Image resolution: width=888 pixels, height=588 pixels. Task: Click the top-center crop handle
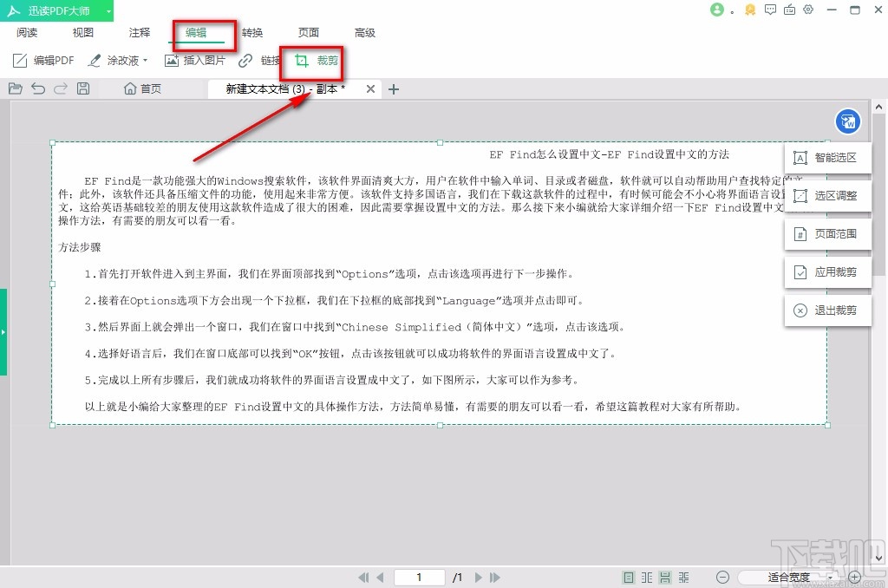pyautogui.click(x=440, y=143)
